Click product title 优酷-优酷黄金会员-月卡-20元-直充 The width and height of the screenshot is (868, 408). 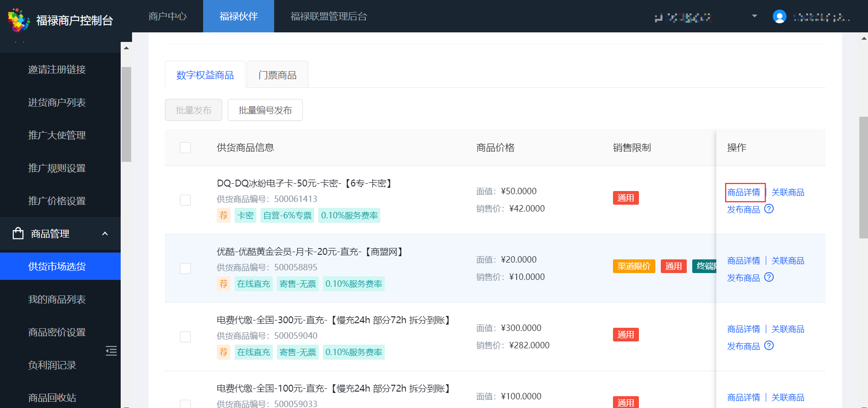310,252
